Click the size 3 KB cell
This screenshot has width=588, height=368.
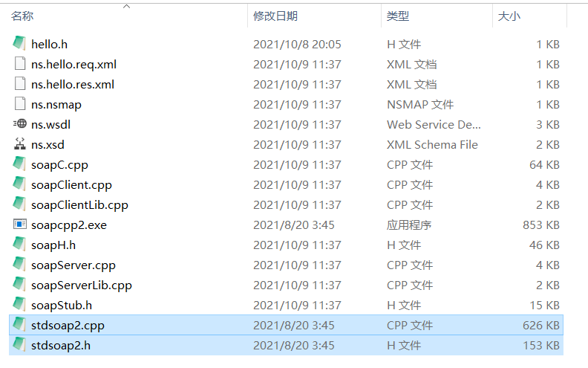548,125
